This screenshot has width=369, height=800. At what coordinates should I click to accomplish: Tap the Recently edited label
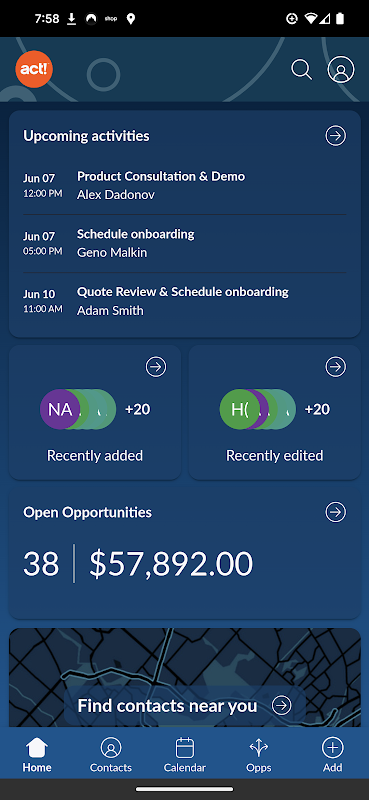click(x=275, y=456)
